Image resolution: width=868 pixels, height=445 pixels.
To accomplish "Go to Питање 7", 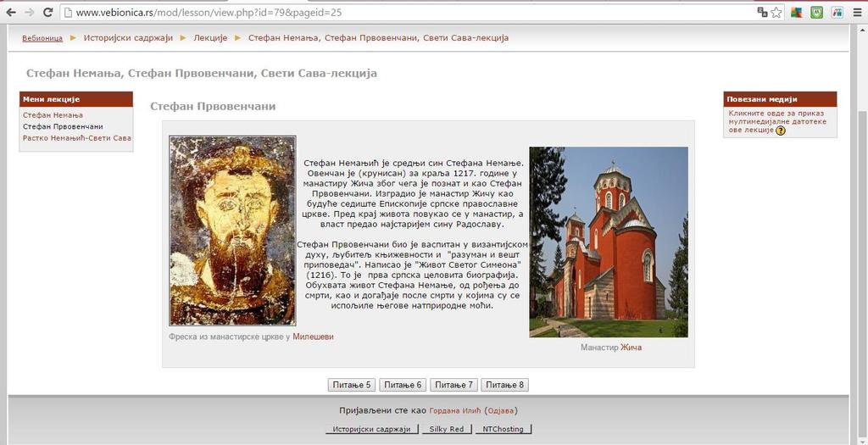I will click(454, 385).
